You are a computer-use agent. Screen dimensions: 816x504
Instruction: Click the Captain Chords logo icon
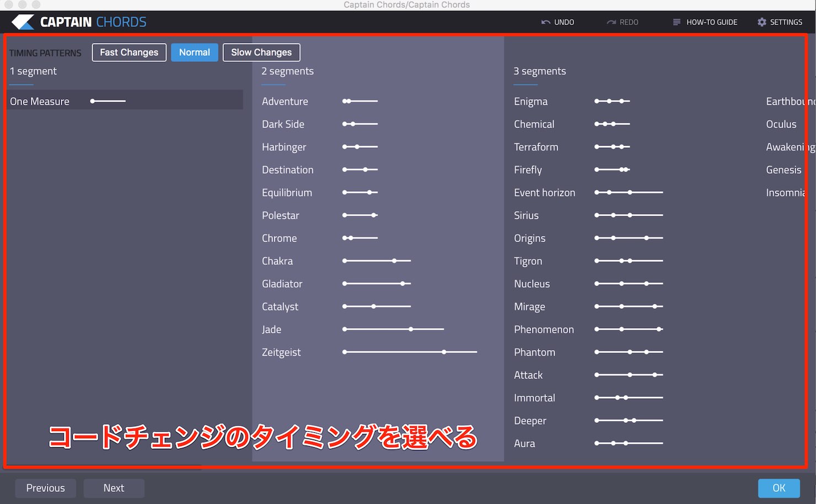23,22
